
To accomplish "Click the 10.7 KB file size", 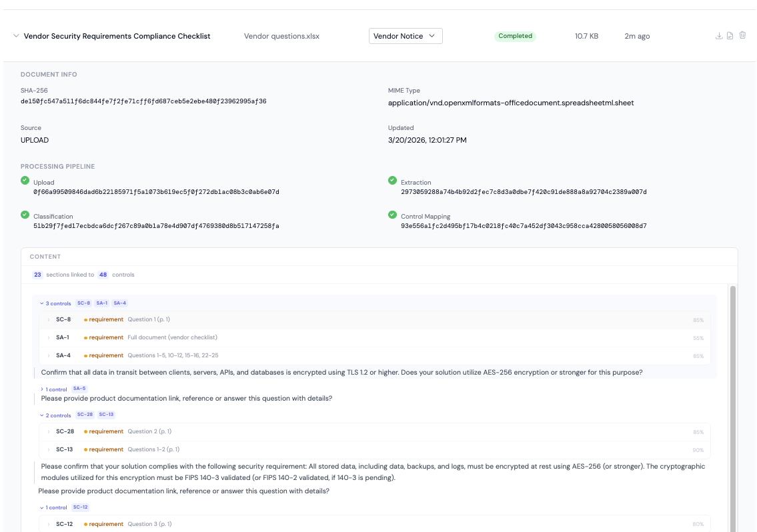I will pyautogui.click(x=586, y=36).
